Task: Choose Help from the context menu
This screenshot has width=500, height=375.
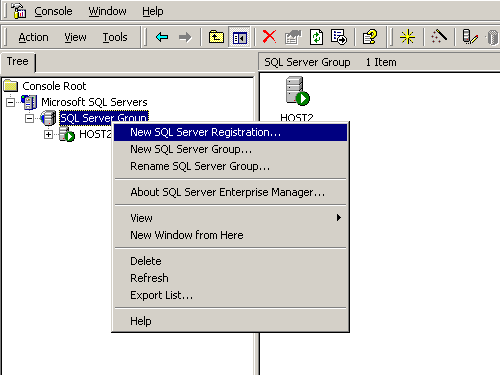Action: tap(230, 321)
